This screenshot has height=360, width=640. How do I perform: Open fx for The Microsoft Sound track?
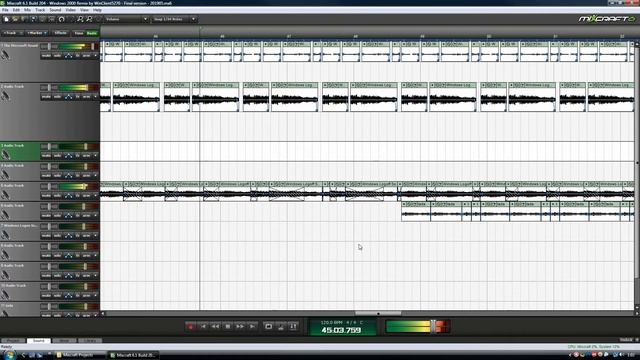coord(77,56)
